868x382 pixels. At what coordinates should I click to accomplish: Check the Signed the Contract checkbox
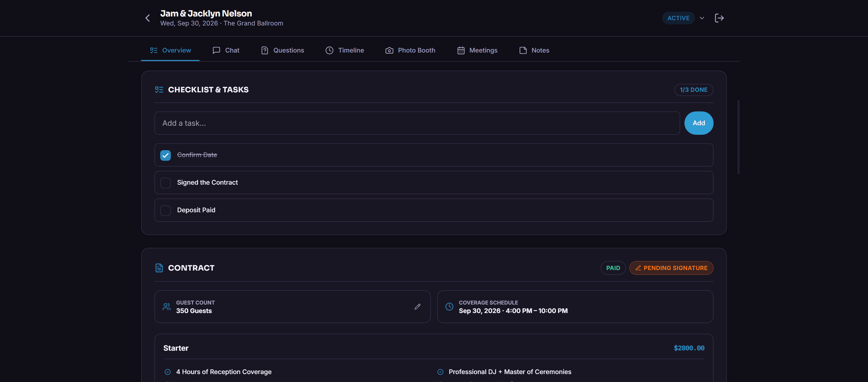[166, 183]
